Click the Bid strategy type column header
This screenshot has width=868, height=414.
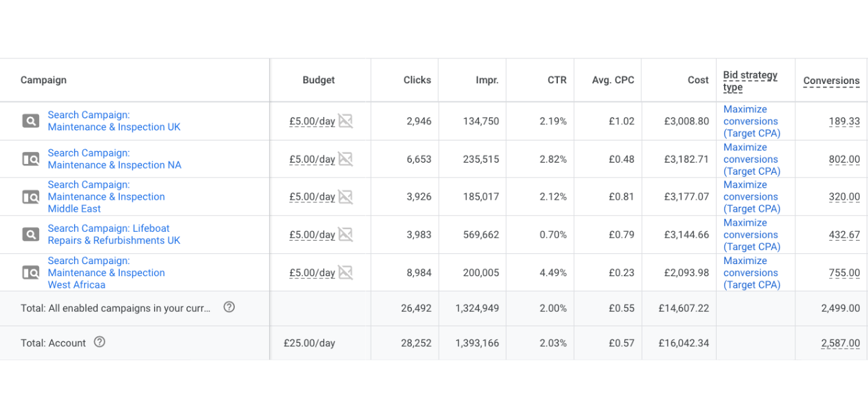pos(750,81)
